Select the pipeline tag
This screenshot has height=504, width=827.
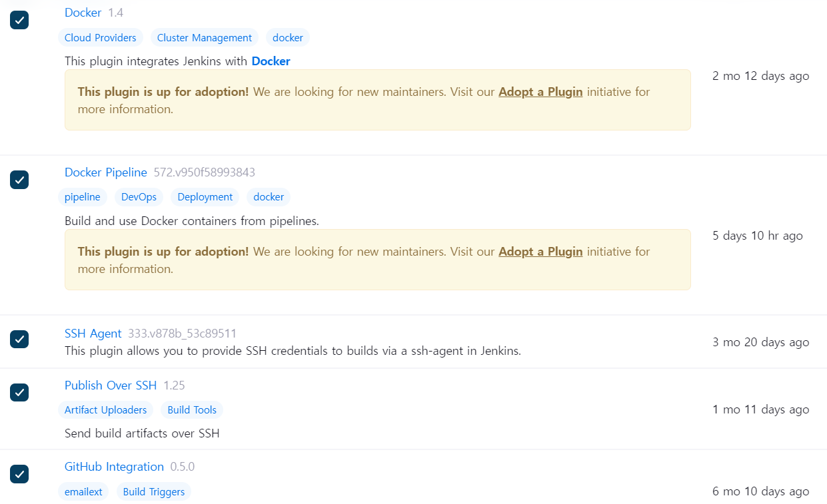83,197
